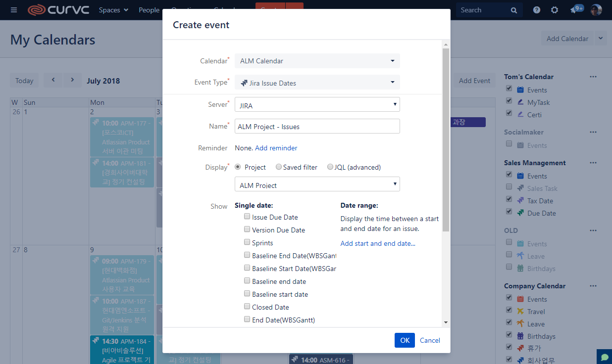The image size is (612, 364).
Task: Check the Version Due Date checkbox
Action: click(x=247, y=229)
